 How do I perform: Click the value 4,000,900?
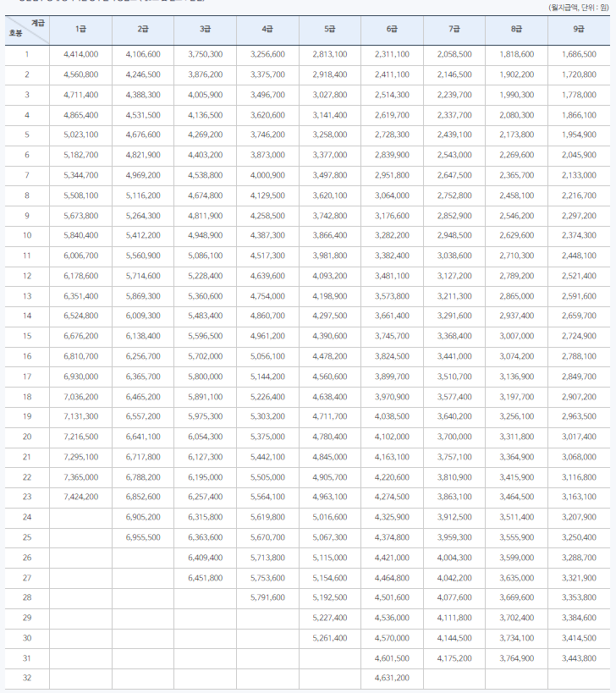pos(267,175)
